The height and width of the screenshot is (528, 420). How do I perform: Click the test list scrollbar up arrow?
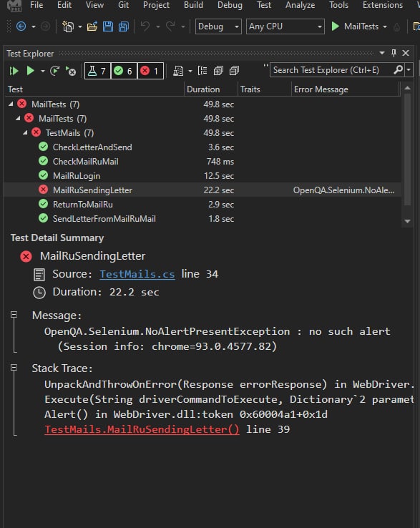point(407,88)
